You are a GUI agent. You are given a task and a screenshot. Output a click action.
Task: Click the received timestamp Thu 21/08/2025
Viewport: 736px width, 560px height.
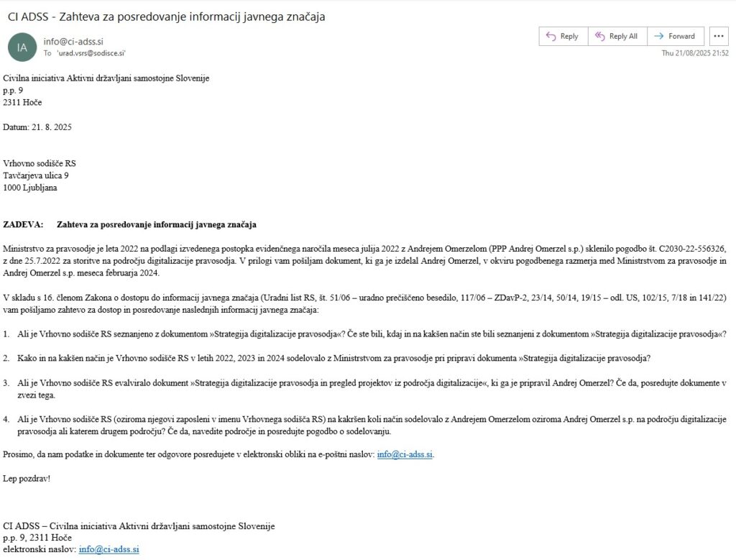point(695,52)
